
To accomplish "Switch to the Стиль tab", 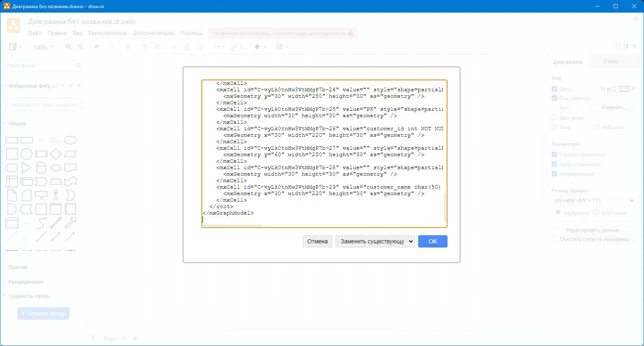I will coord(611,62).
